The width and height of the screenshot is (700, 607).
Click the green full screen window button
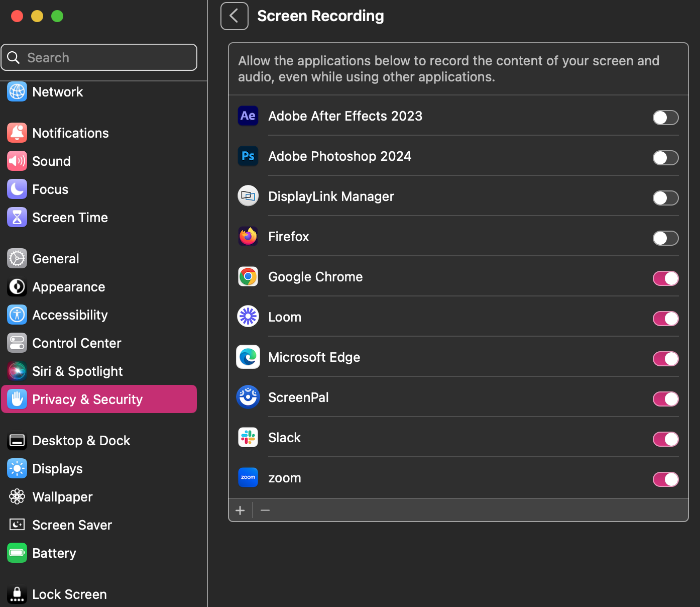coord(57,16)
